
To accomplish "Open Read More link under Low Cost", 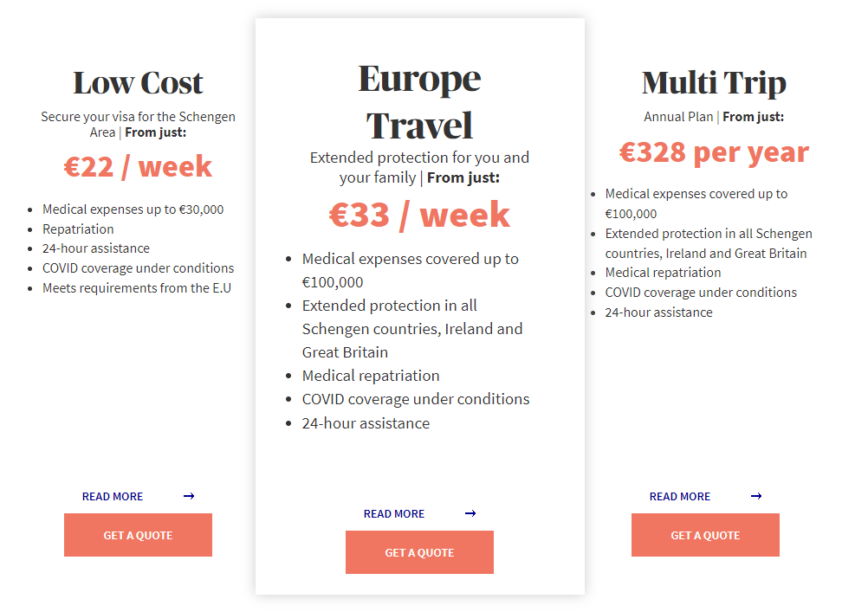I will click(x=113, y=496).
